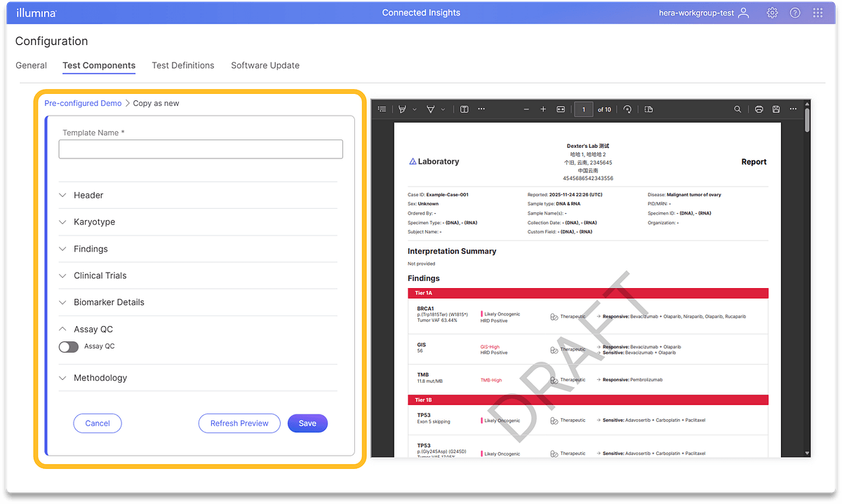Expand the Header section
The height and width of the screenshot is (504, 842).
pyautogui.click(x=88, y=195)
